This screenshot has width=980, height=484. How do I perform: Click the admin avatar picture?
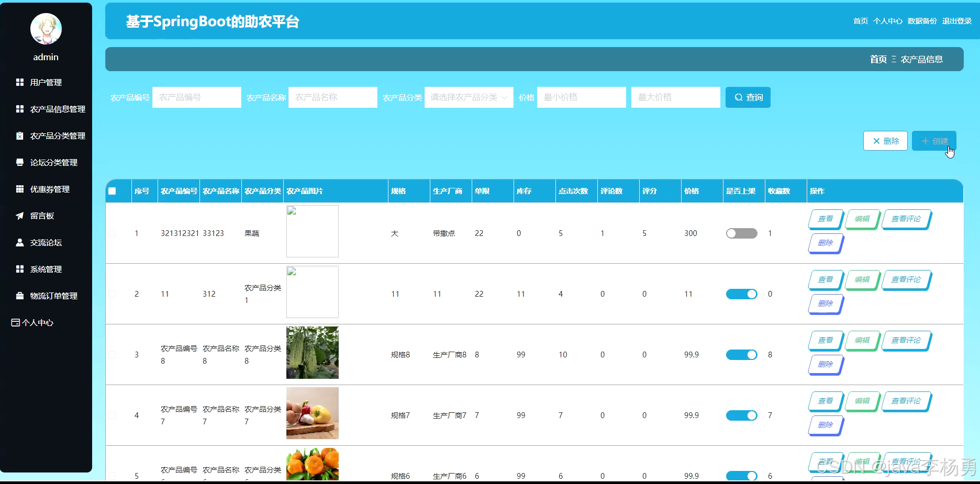coord(46,29)
